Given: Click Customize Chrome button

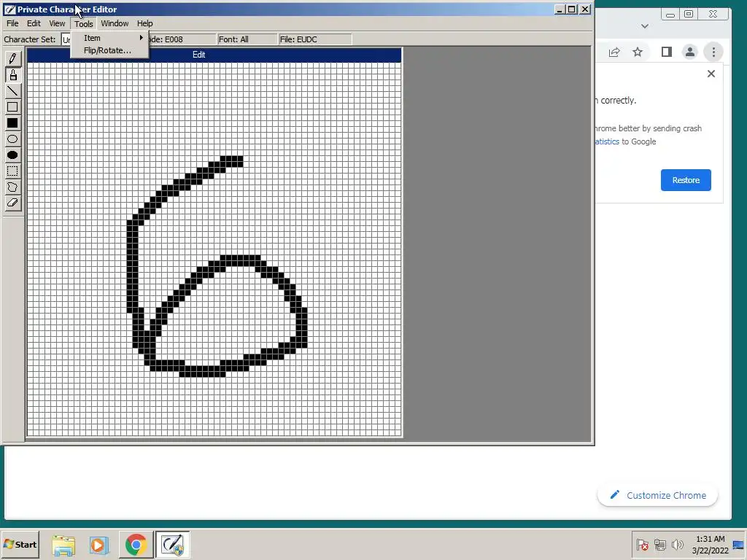Looking at the screenshot, I should pos(657,495).
